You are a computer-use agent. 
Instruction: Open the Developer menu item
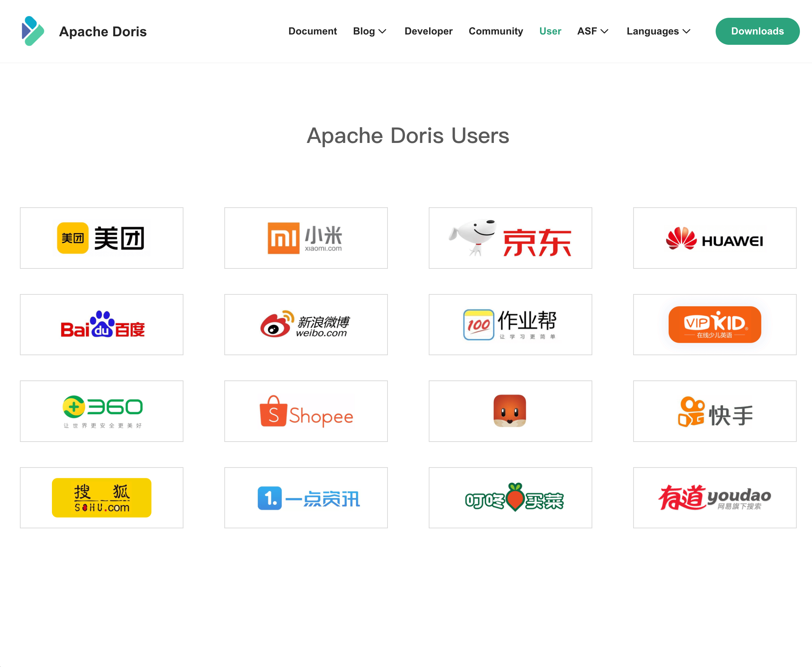(x=428, y=31)
